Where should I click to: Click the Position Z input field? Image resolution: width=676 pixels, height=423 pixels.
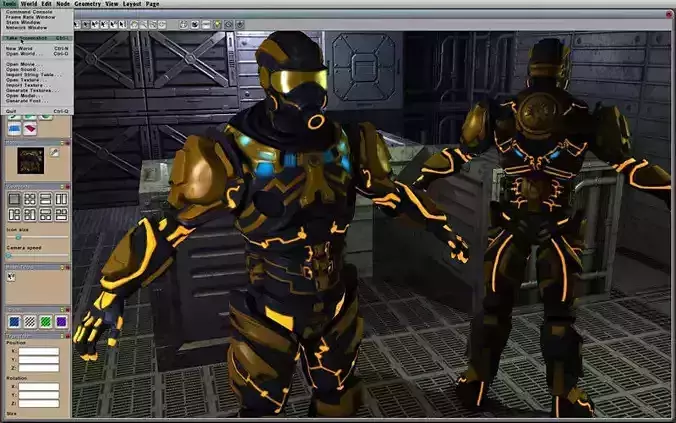pyautogui.click(x=39, y=368)
